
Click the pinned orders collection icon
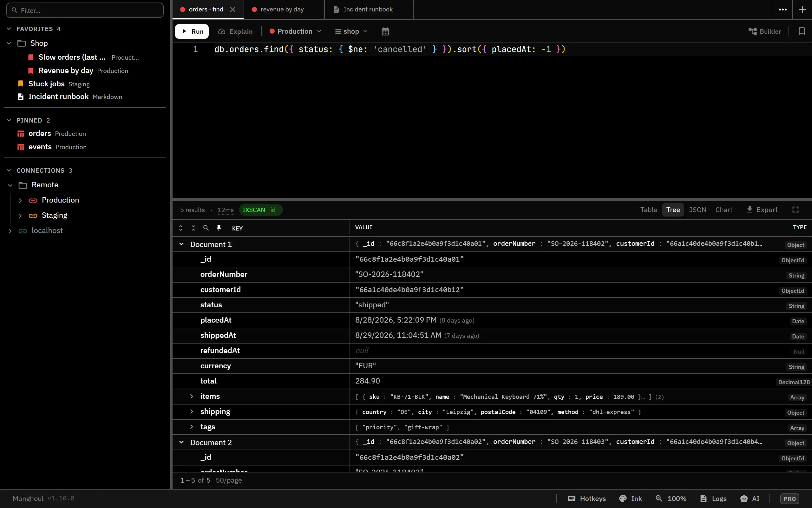21,134
